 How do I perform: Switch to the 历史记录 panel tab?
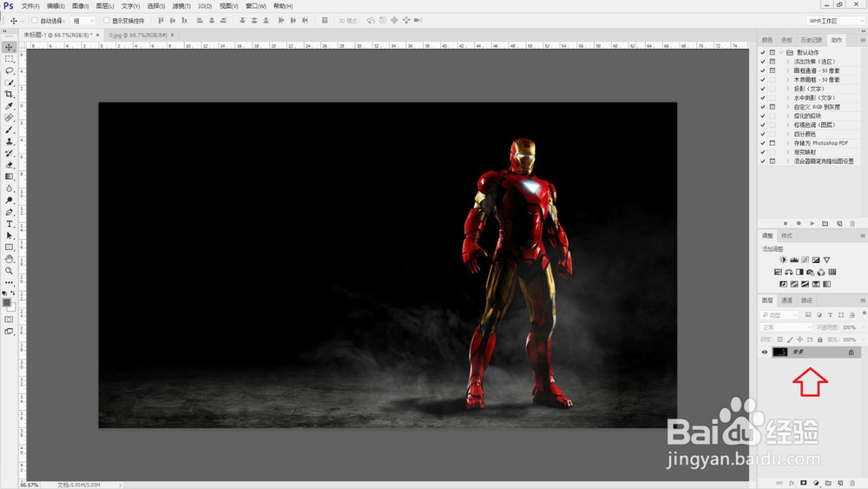click(811, 40)
